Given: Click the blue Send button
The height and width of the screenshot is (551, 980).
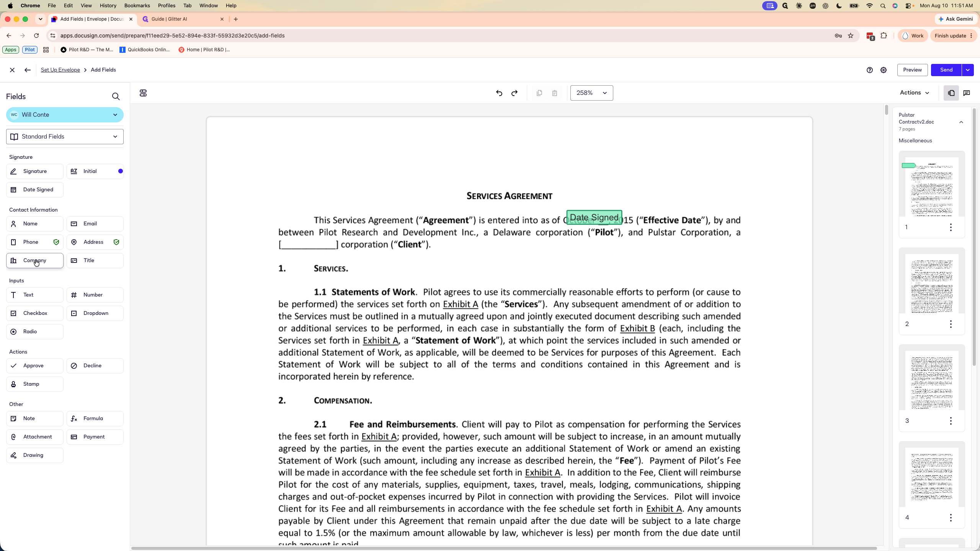Looking at the screenshot, I should point(946,70).
